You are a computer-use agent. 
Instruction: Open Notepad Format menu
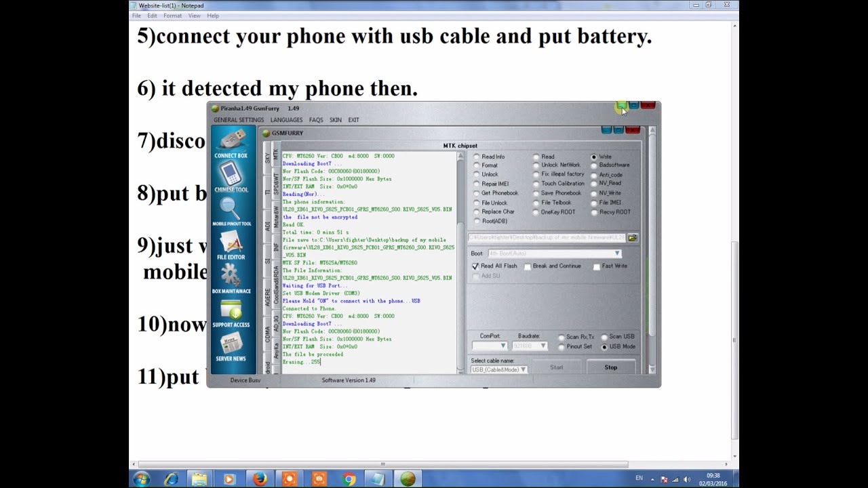pos(172,16)
